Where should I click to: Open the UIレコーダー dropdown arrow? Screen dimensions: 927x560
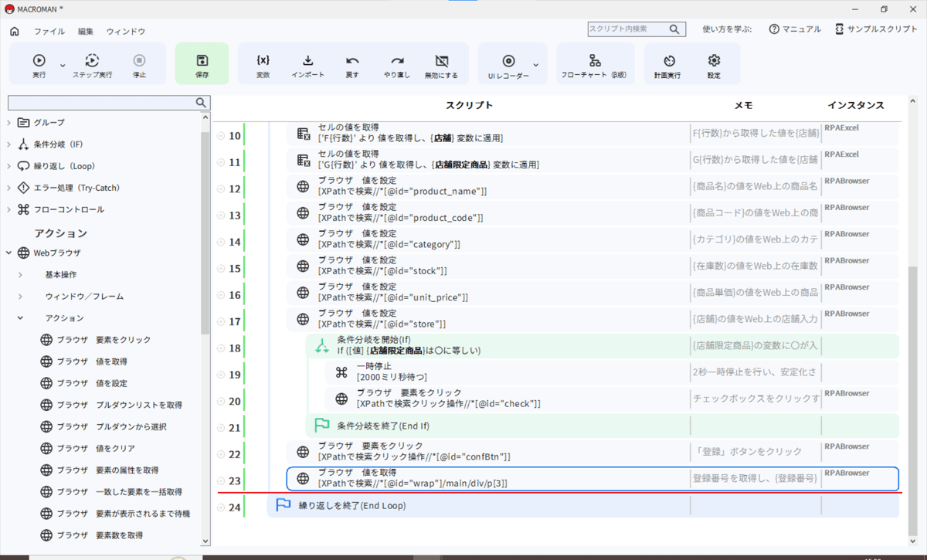pyautogui.click(x=536, y=65)
